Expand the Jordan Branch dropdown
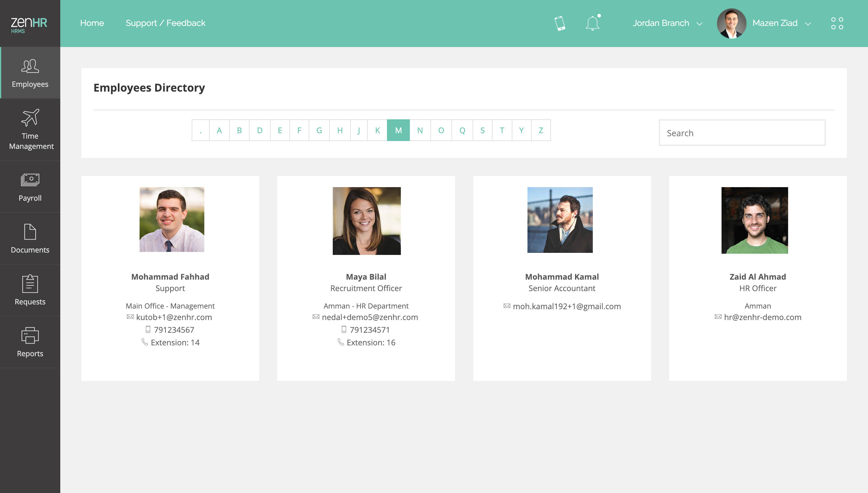Image resolution: width=868 pixels, height=493 pixels. point(667,24)
